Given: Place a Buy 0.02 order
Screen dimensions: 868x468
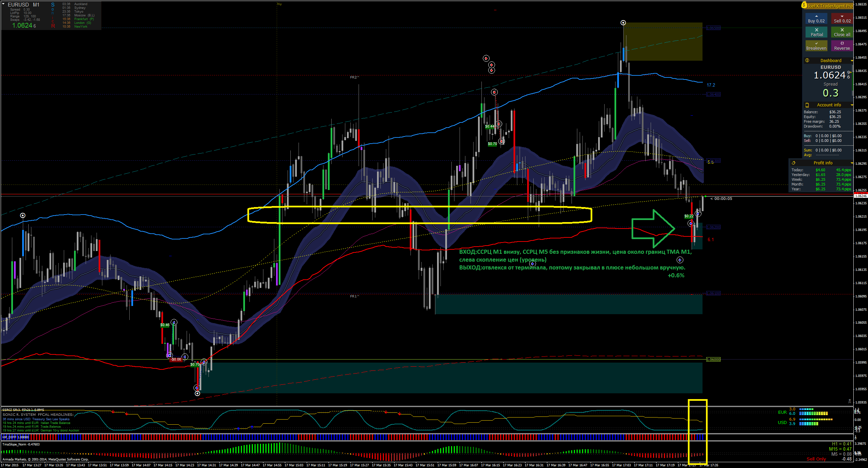Looking at the screenshot, I should (816, 19).
